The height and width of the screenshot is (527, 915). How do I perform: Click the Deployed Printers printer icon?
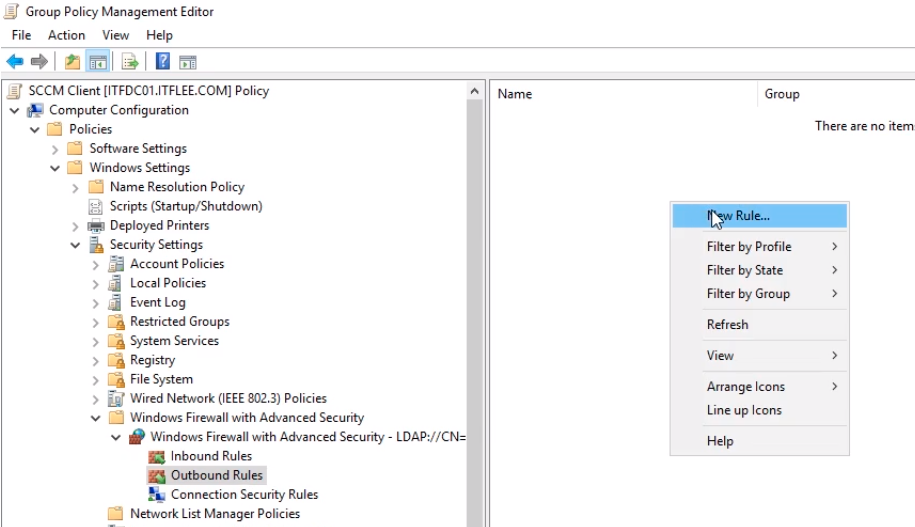point(96,225)
